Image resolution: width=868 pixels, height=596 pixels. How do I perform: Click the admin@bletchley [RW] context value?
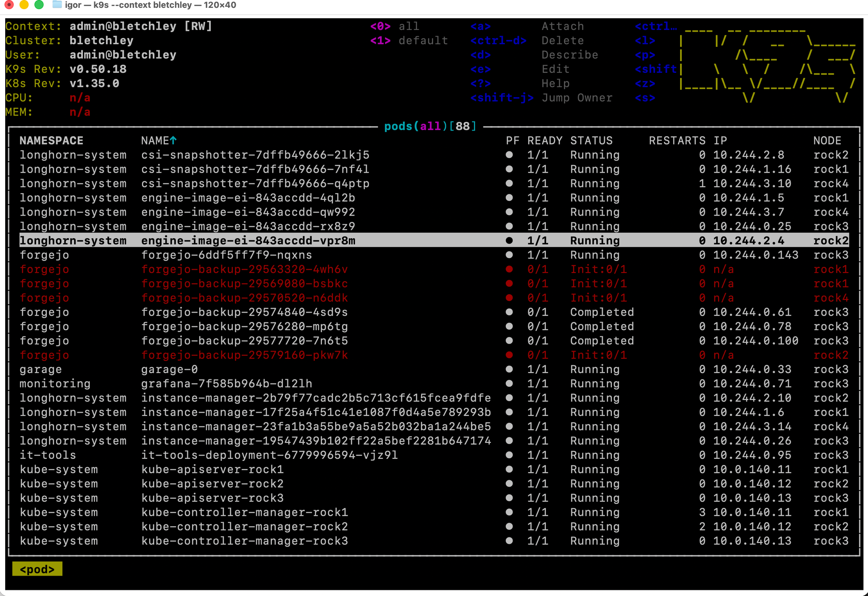coord(141,26)
